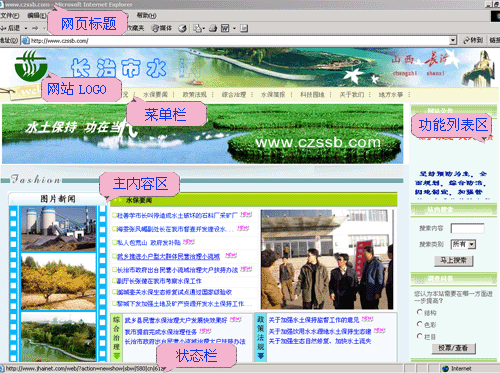500x373 pixels.
Task: Expand the address bar dropdown arrow
Action: pos(453,41)
